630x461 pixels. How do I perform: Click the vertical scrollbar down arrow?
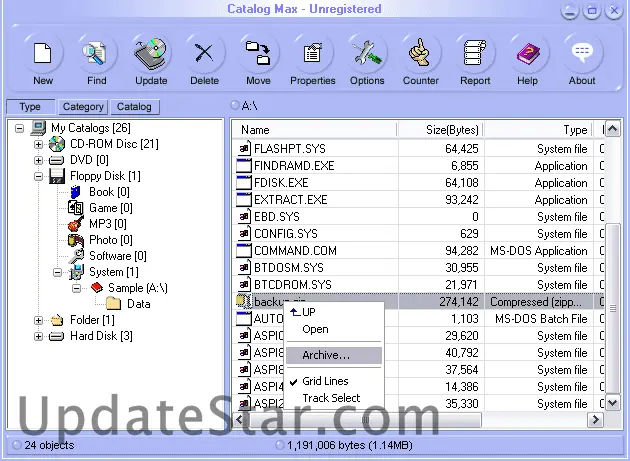coord(612,403)
